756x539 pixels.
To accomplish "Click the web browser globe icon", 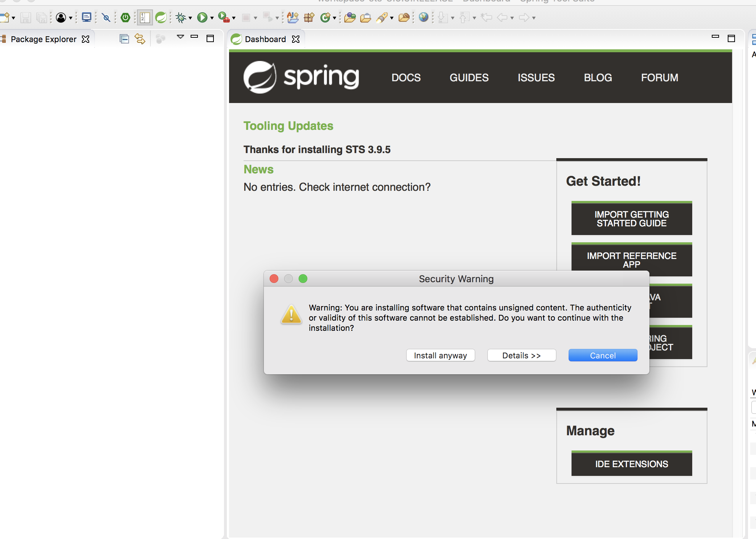I will 423,17.
